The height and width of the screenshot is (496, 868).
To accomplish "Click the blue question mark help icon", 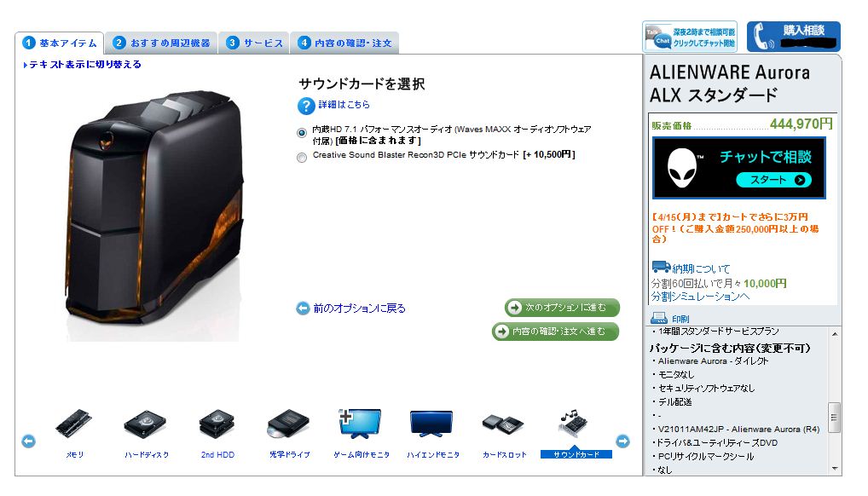I will [x=306, y=105].
